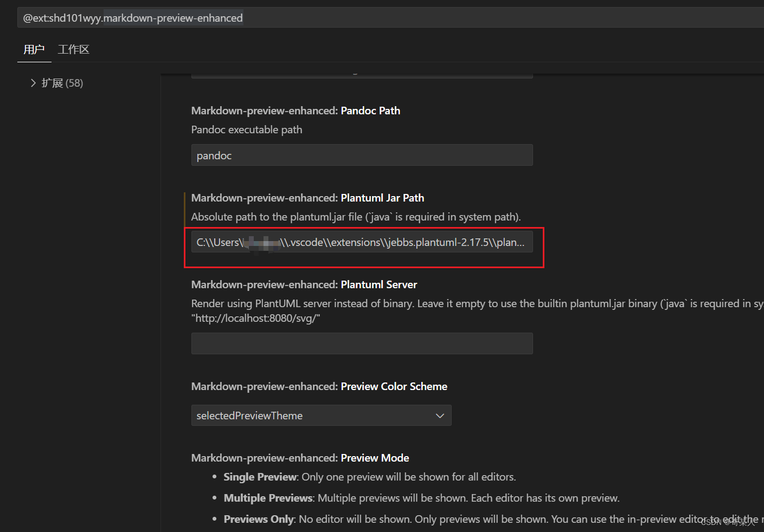Click the Preview Mode setting title
764x532 pixels.
(x=300, y=458)
